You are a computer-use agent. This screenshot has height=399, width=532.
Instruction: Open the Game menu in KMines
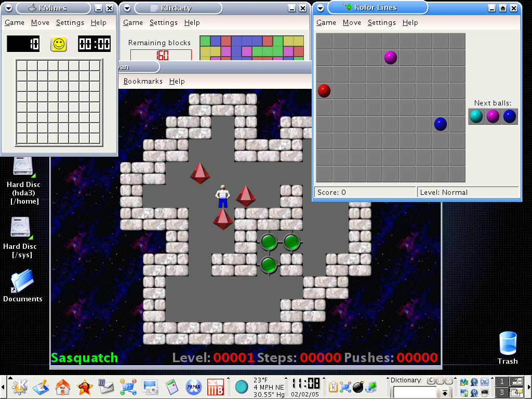(15, 23)
